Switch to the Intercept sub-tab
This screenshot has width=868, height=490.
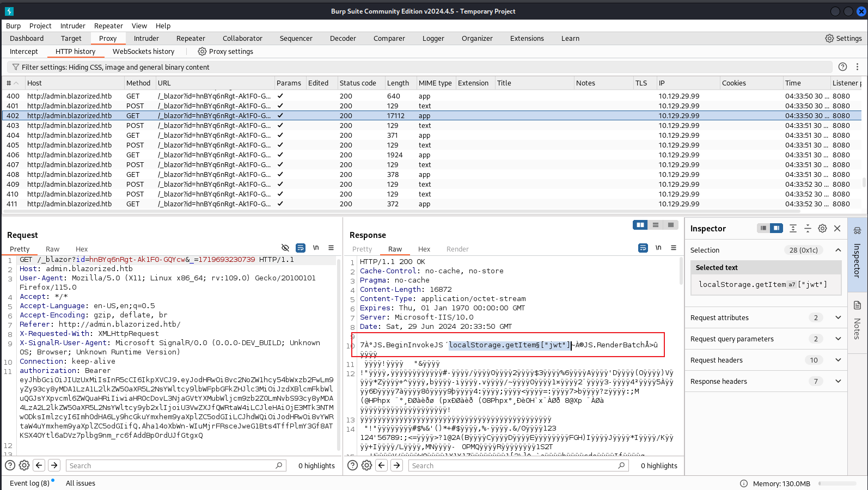24,51
